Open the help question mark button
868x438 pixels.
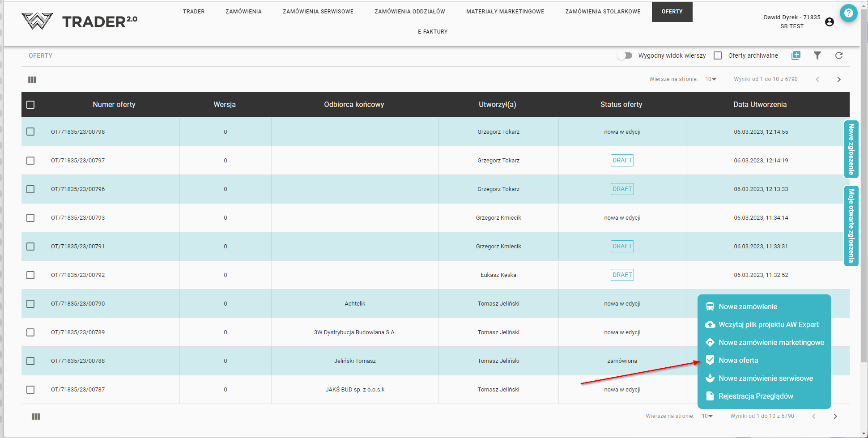click(x=848, y=13)
